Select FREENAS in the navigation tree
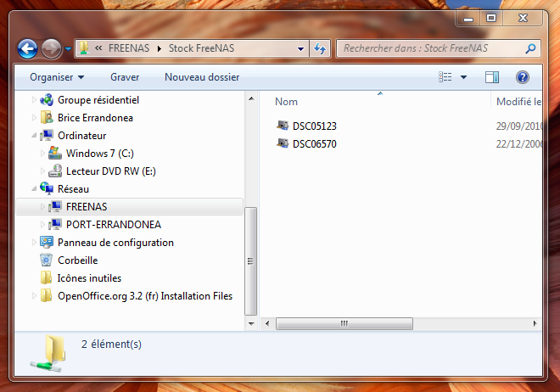 87,207
